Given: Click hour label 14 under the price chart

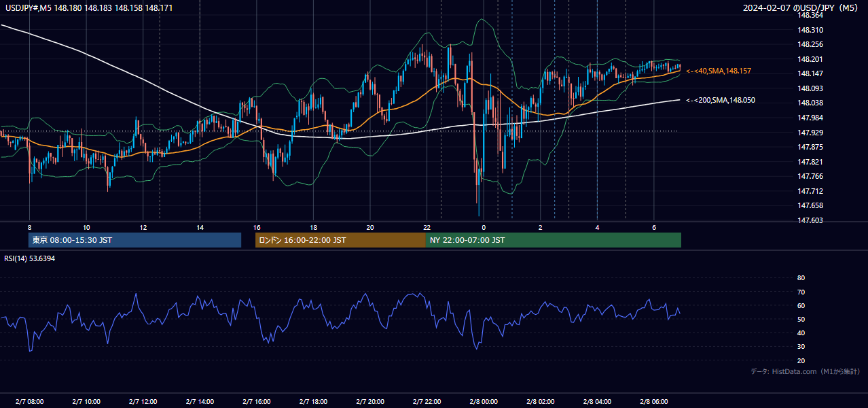Looking at the screenshot, I should click(200, 226).
